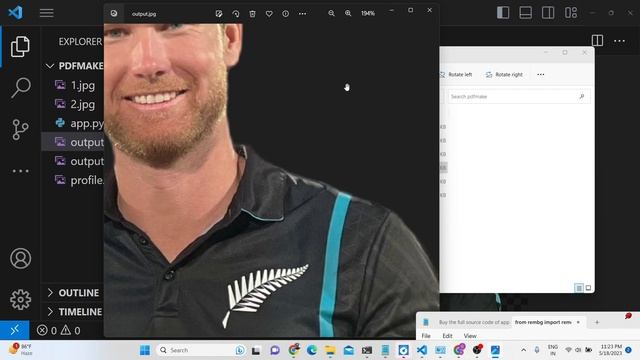Click the remote window indicator in status bar
Viewport: 640px width, 360px height.
15,330
